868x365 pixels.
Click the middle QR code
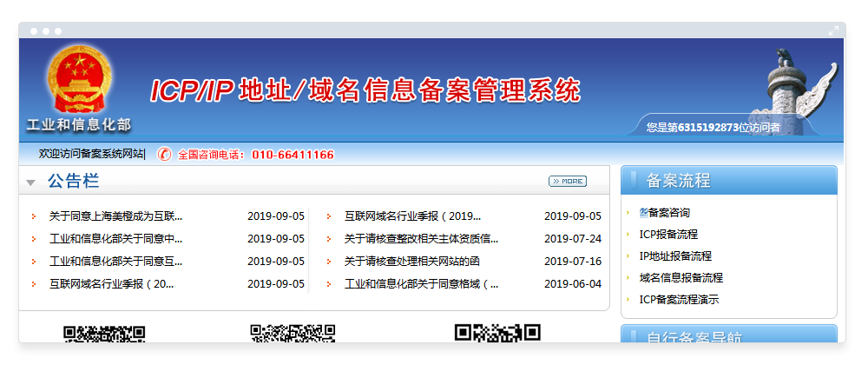(x=293, y=334)
